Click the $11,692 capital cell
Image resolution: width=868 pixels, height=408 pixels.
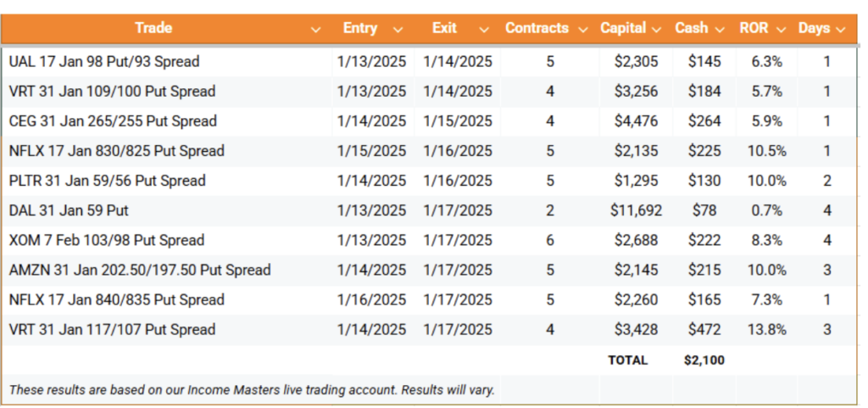[x=636, y=210]
